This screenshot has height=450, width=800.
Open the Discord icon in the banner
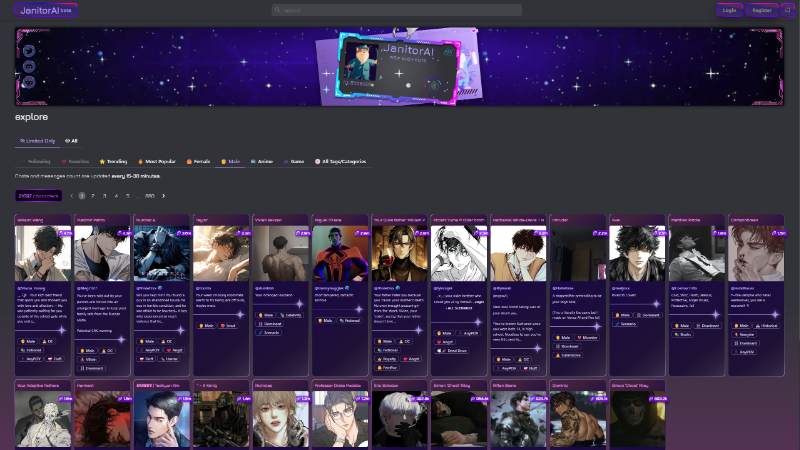29,66
